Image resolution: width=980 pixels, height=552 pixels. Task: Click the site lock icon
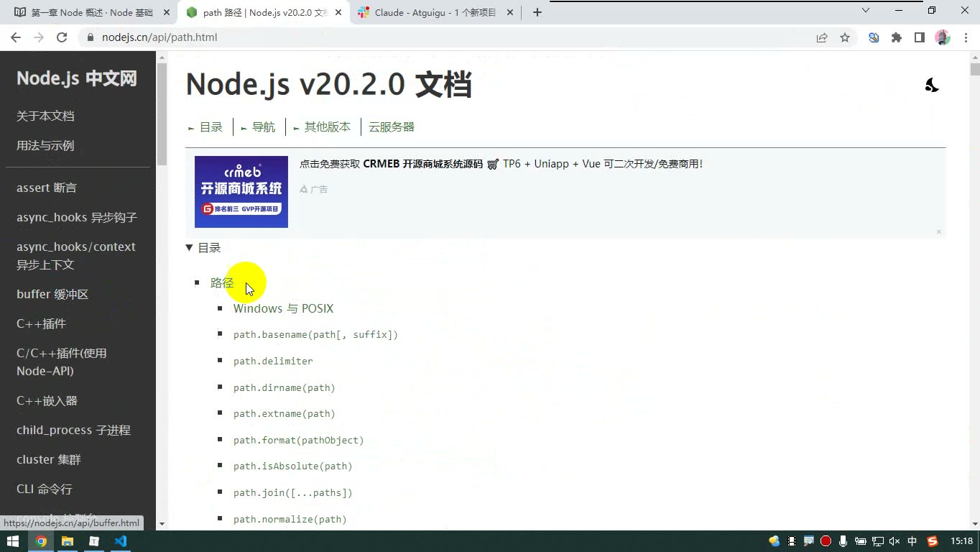[90, 37]
